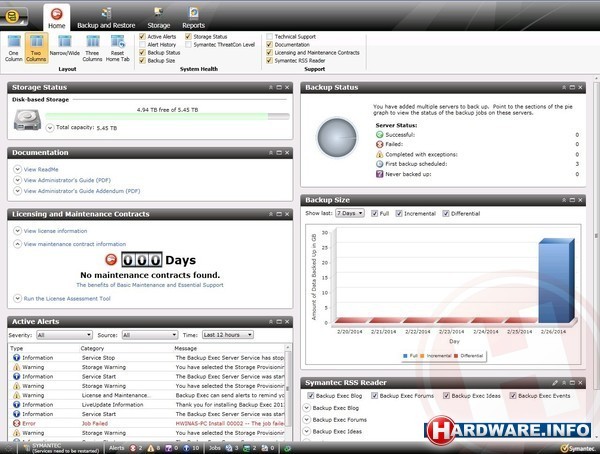Open the Reports tab
This screenshot has height=454, width=600.
pyautogui.click(x=193, y=18)
